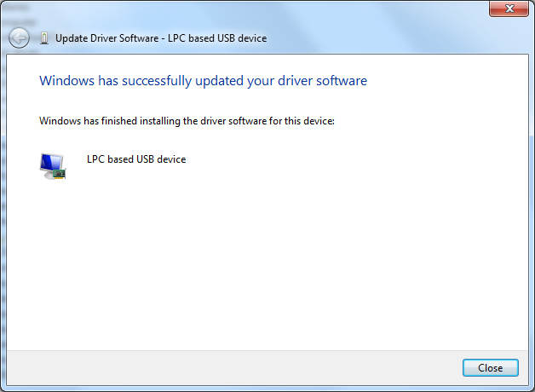This screenshot has height=392, width=535.
Task: Click the back arrow button
Action: click(19, 37)
